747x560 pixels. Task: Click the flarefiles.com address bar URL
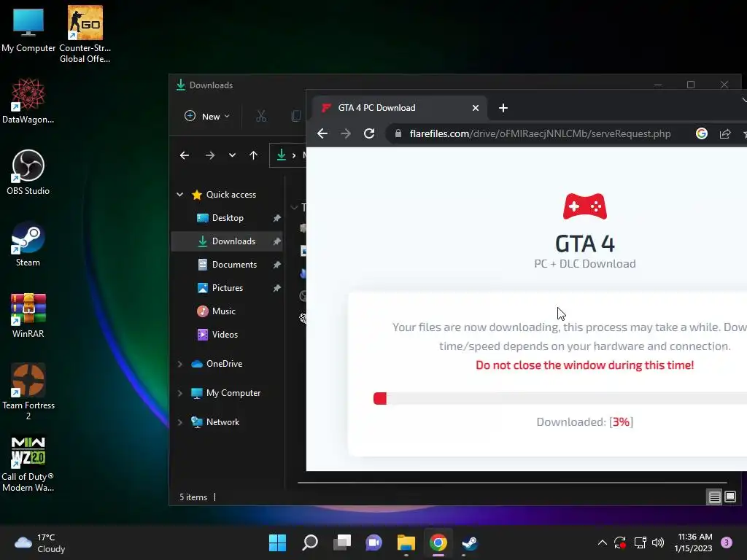(540, 134)
